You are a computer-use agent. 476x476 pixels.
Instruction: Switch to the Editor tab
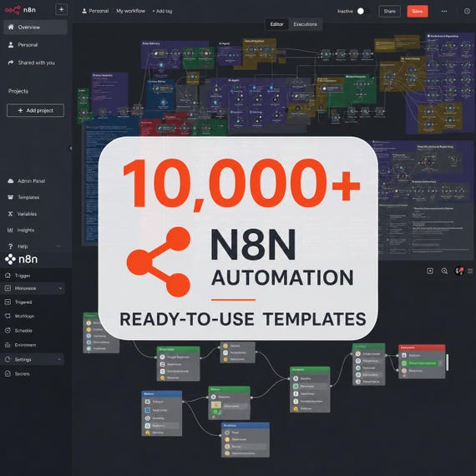[276, 24]
